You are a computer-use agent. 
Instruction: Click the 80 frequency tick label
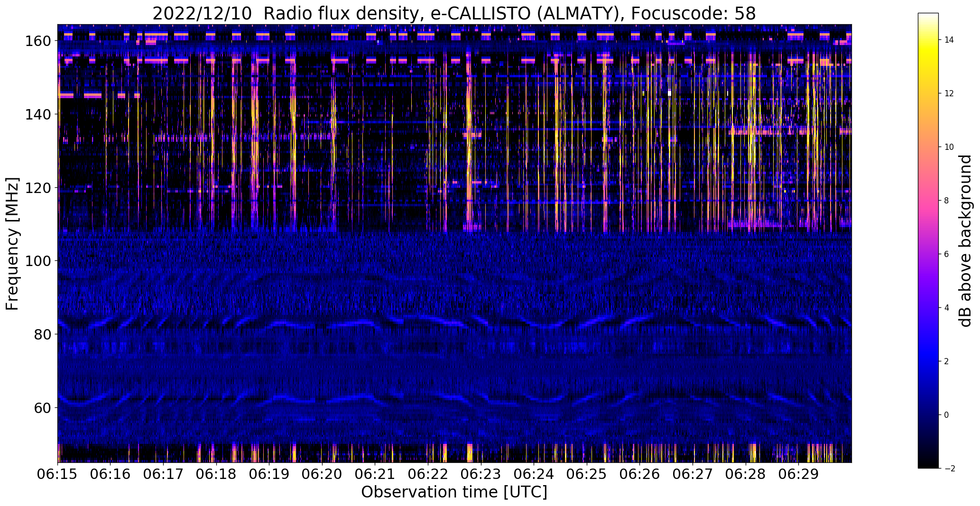pos(43,334)
